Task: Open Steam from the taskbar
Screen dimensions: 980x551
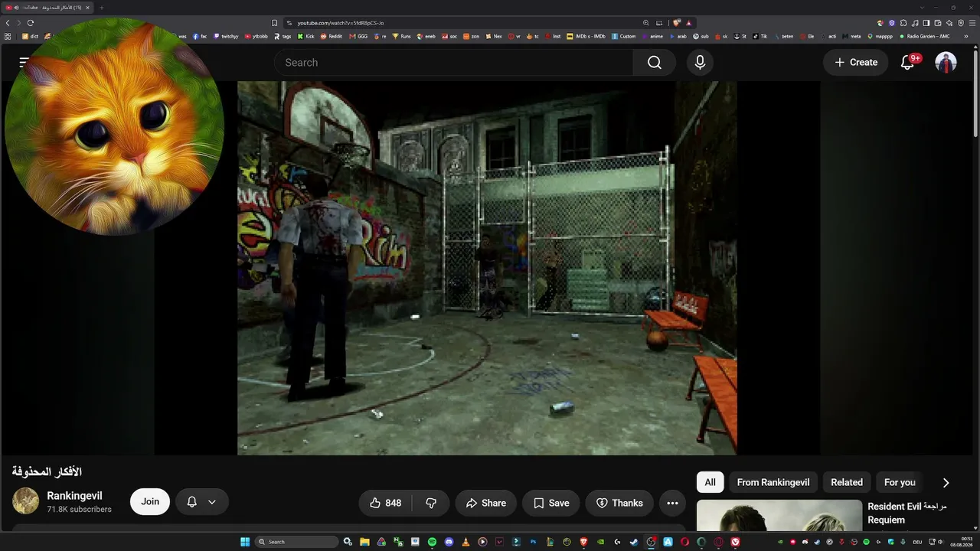Action: 634,542
